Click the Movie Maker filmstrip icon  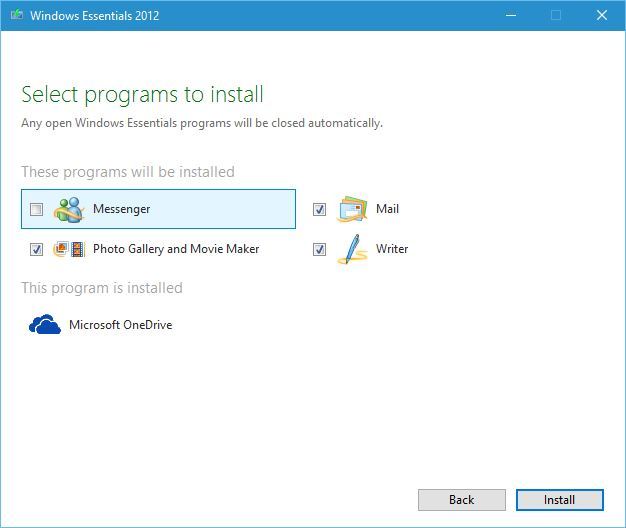point(78,249)
